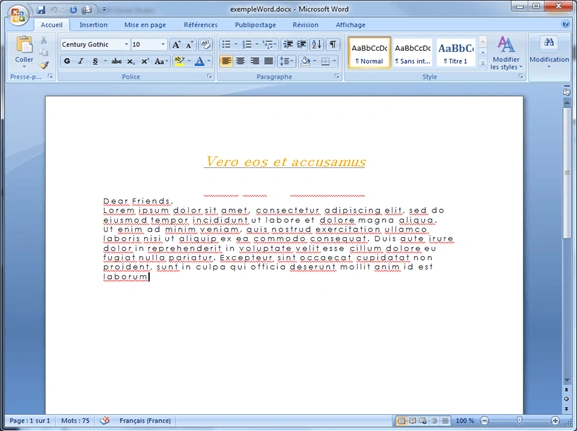
Task: Apply the Titre 1 style
Action: pyautogui.click(x=456, y=52)
